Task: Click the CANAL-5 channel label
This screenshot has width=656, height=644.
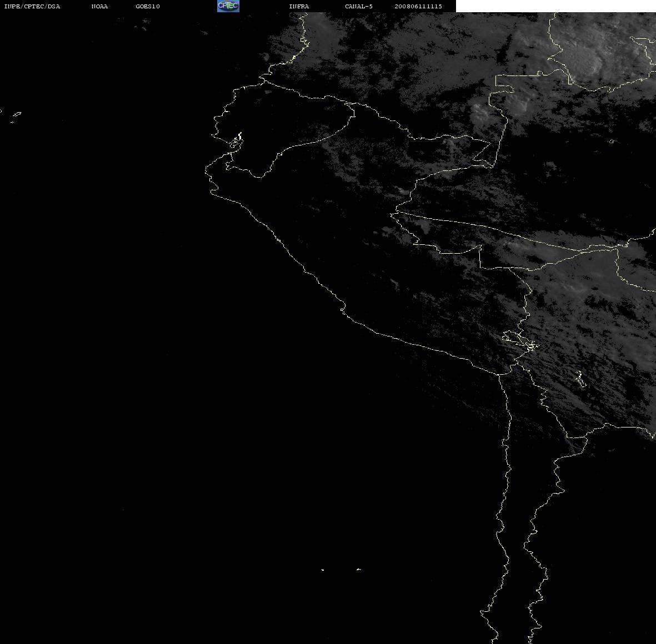Action: click(358, 6)
